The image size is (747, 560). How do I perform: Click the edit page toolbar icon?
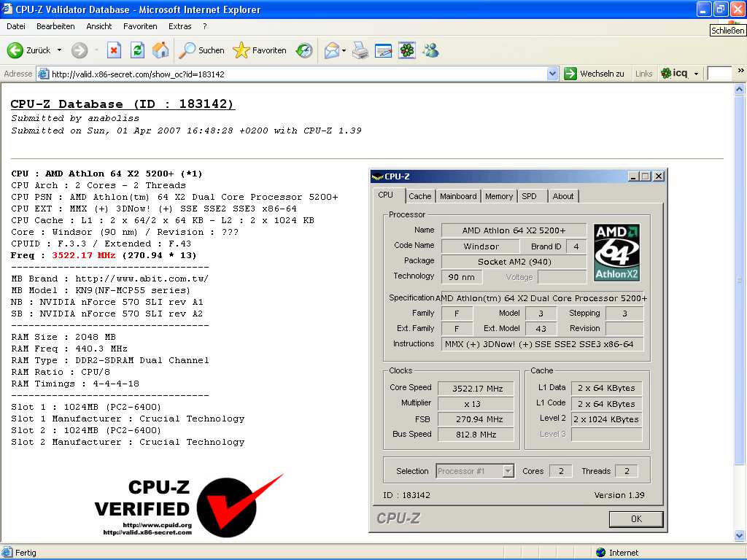point(384,50)
